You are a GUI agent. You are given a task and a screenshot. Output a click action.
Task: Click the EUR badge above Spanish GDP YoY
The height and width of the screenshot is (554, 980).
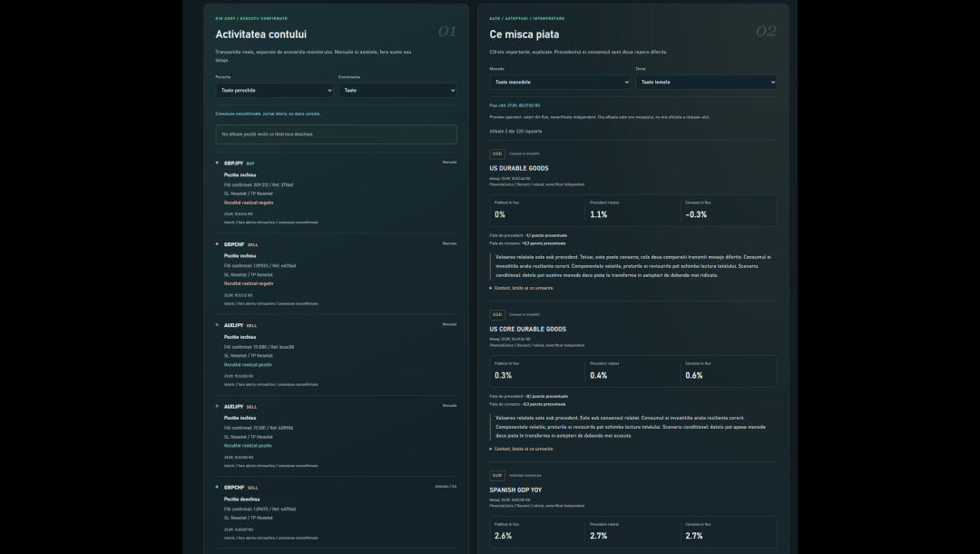497,476
